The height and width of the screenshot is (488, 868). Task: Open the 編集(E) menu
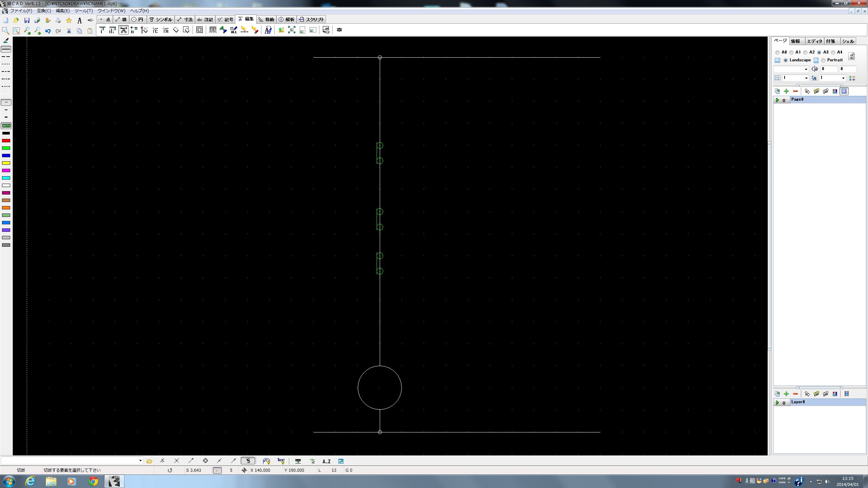(63, 11)
